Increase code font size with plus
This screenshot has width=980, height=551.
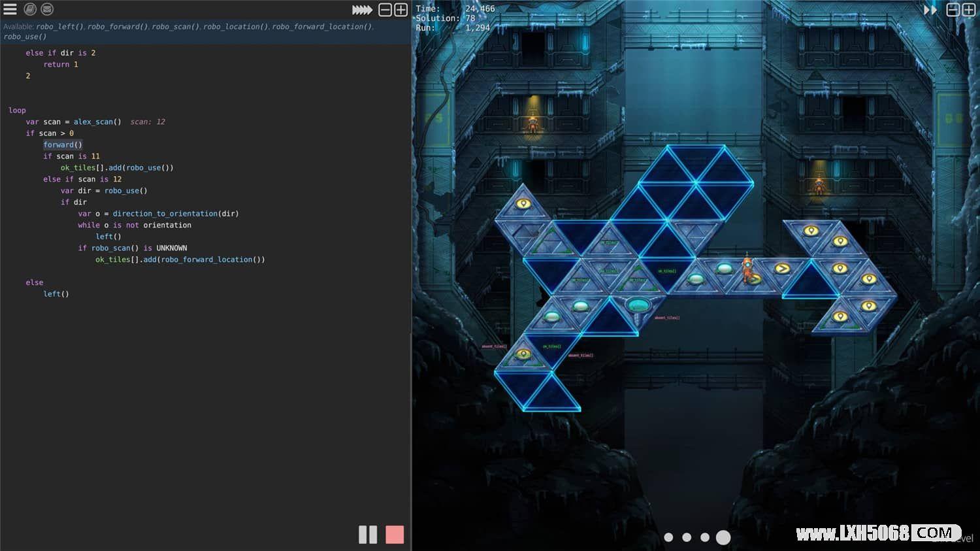(401, 10)
